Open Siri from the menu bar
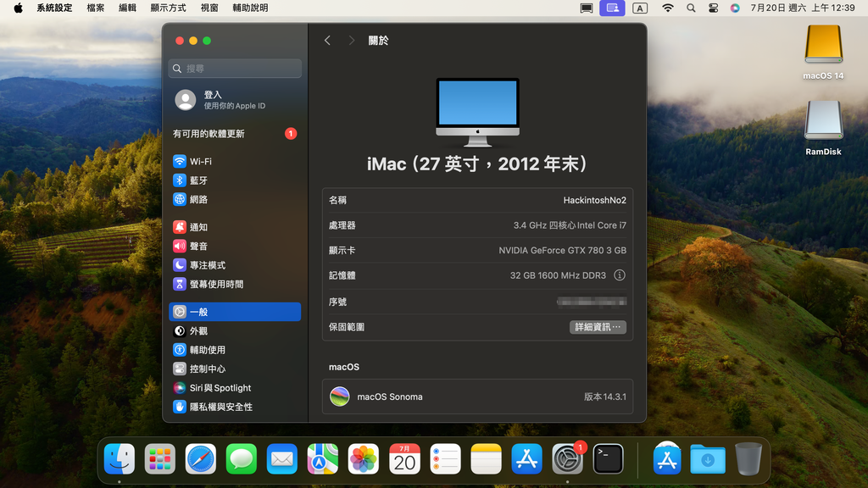Image resolution: width=868 pixels, height=488 pixels. 735,8
